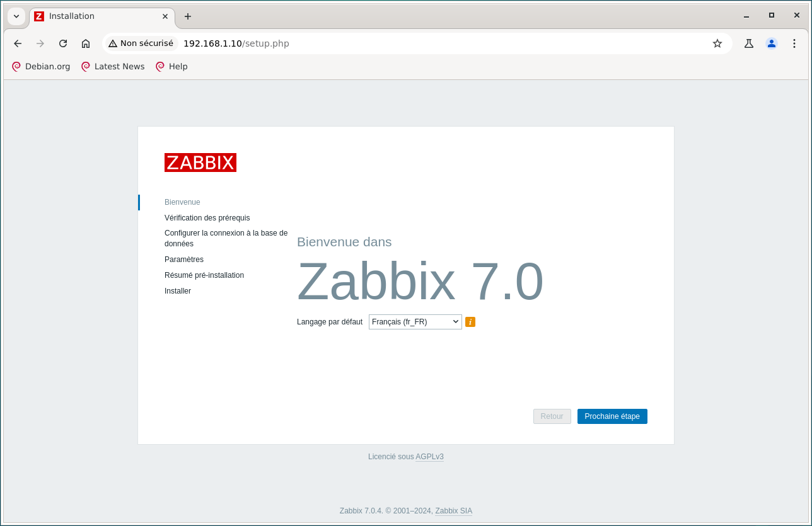Click the Zabbix 7.0 heading text

click(420, 282)
